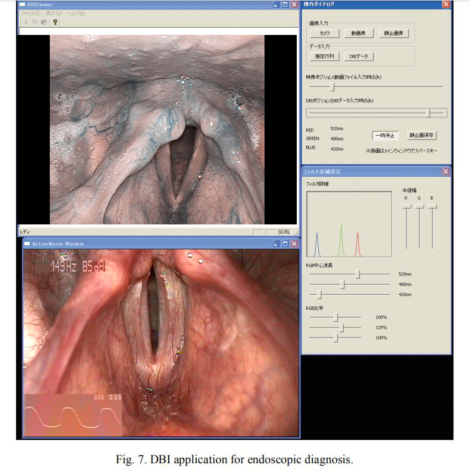Click the Cut scissors toolbar icon
This screenshot has height=476, width=469.
25,22
